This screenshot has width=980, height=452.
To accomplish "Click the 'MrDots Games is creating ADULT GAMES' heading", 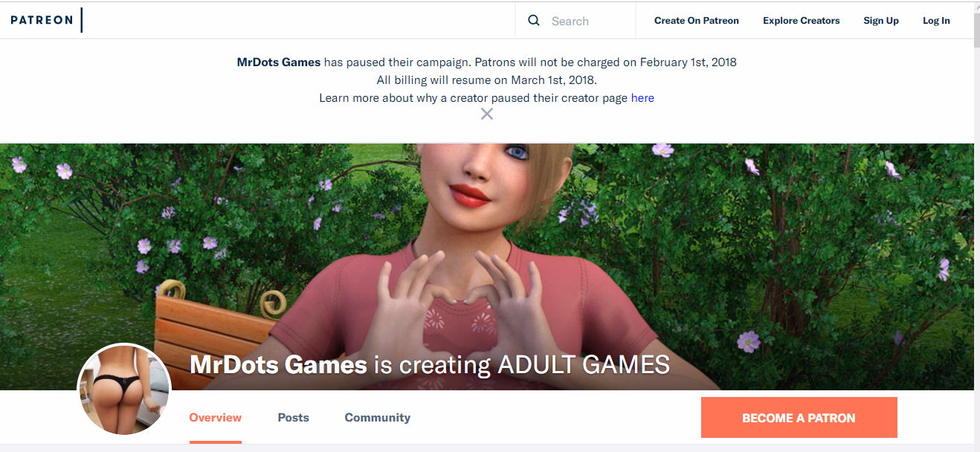I will click(430, 365).
